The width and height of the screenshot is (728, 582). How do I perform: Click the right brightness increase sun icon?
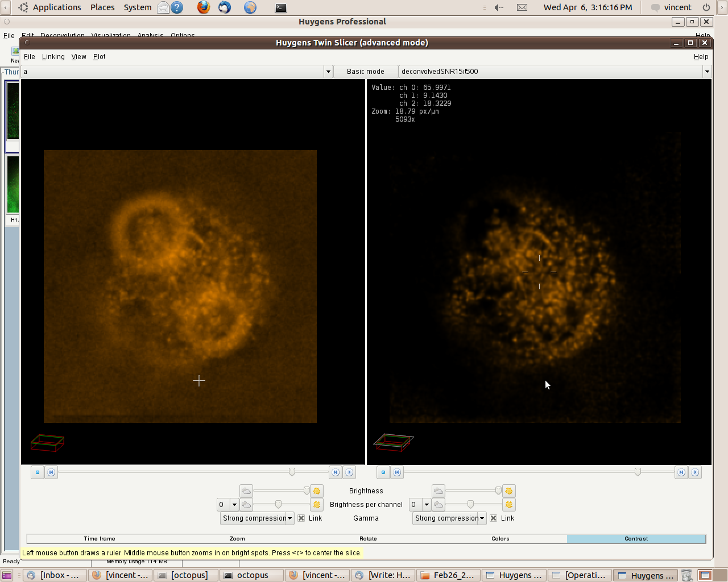(x=509, y=491)
